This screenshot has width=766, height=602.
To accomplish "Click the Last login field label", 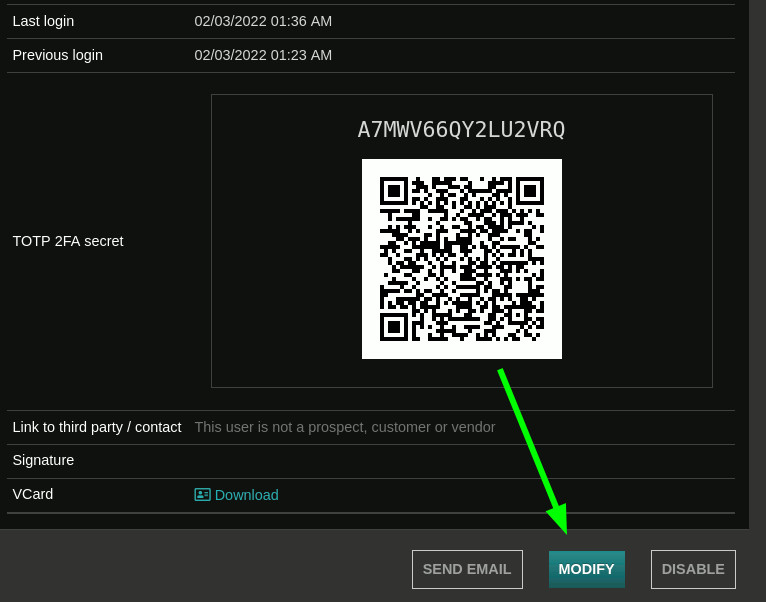I will [43, 21].
